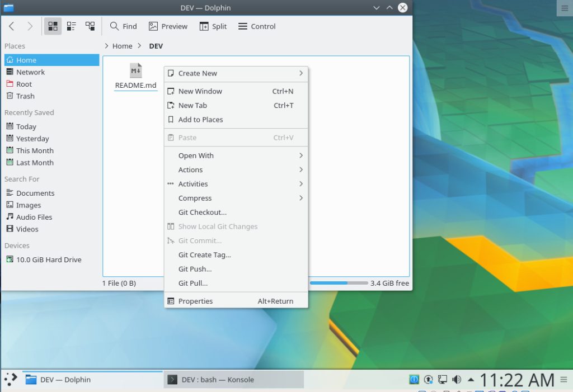Click the Forward navigation arrow

(x=30, y=26)
